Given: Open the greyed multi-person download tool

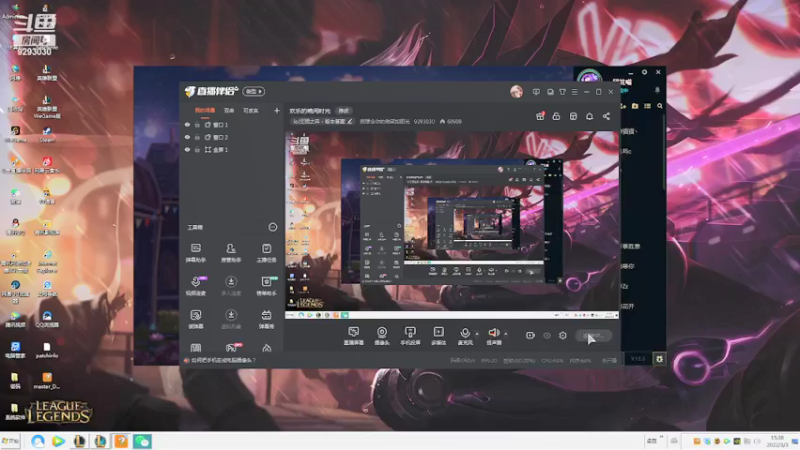Looking at the screenshot, I should (231, 286).
